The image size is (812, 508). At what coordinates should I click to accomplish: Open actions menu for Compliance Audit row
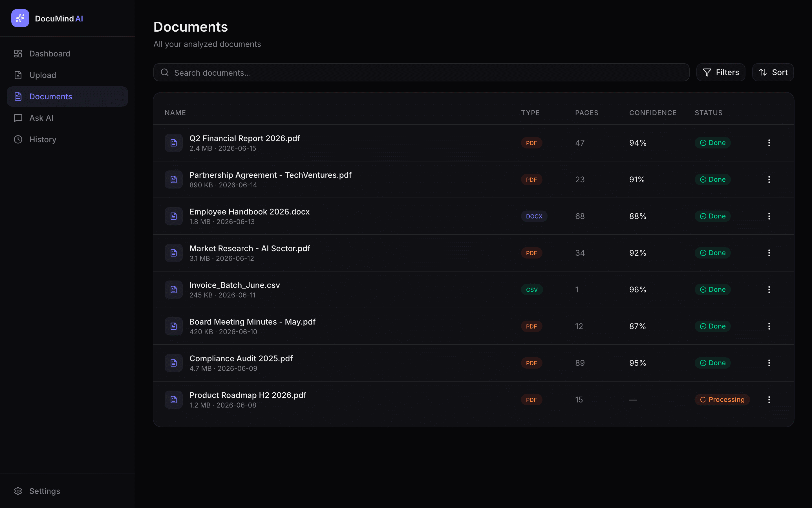pyautogui.click(x=769, y=363)
